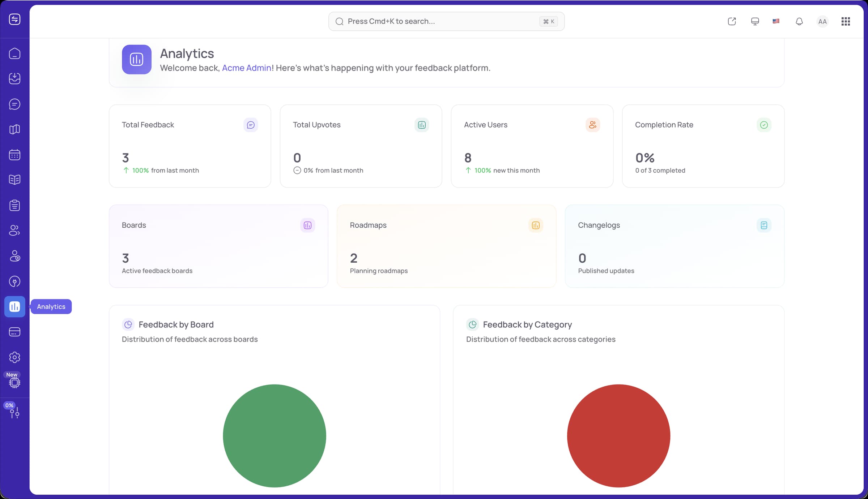Click the app logo at the top of the sidebar
The height and width of the screenshot is (499, 868).
point(14,19)
